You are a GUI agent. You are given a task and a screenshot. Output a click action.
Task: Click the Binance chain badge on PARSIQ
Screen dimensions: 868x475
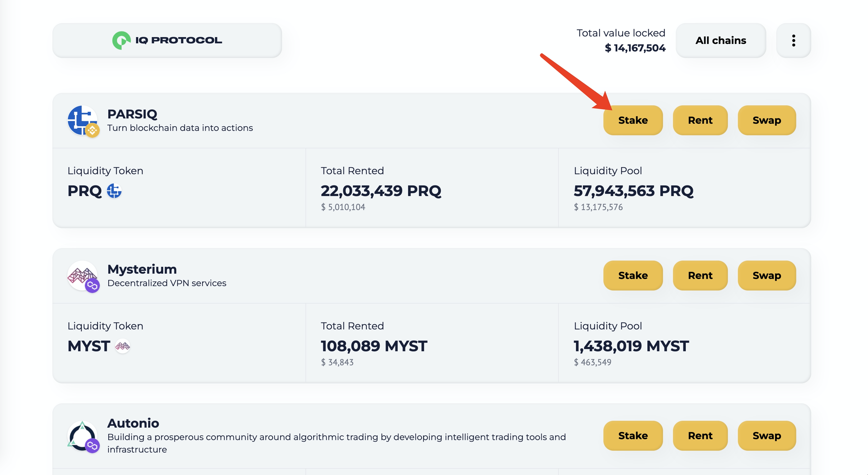pyautogui.click(x=92, y=130)
